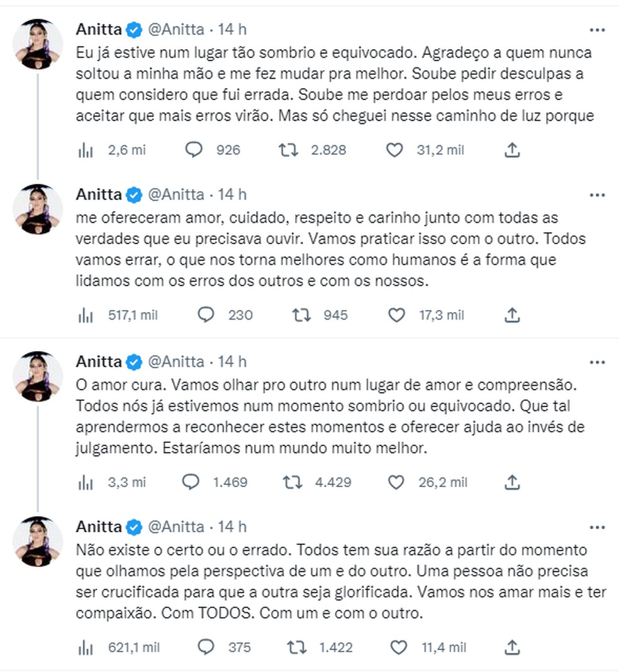Screen dimensions: 619x672
Task: Click Anitta's verified badge
Action: coord(133,28)
